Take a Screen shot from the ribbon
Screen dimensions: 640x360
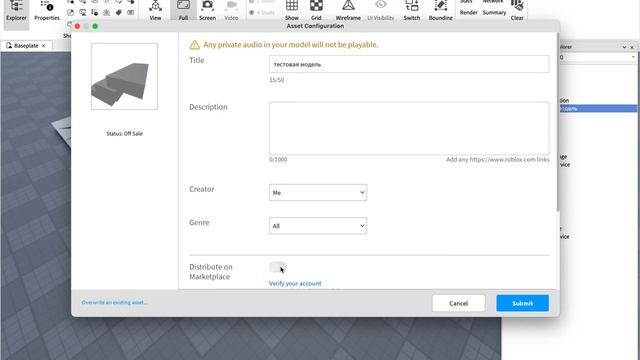point(207,11)
